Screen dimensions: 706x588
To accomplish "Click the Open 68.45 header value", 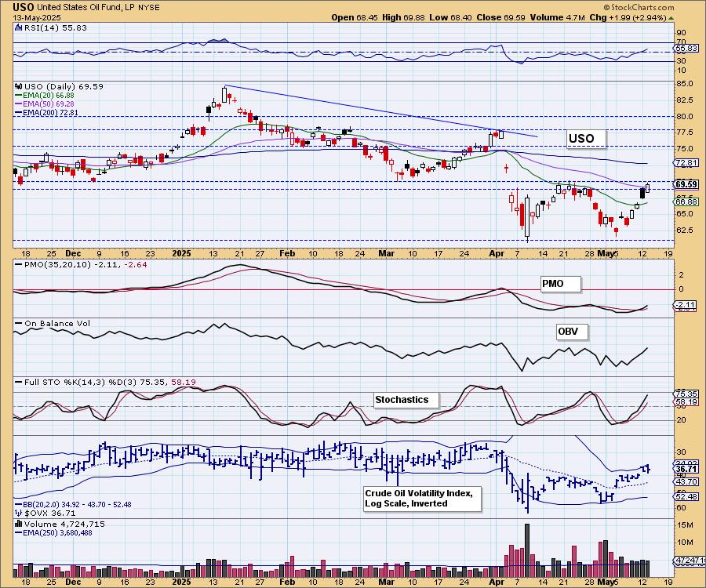I will [355, 17].
